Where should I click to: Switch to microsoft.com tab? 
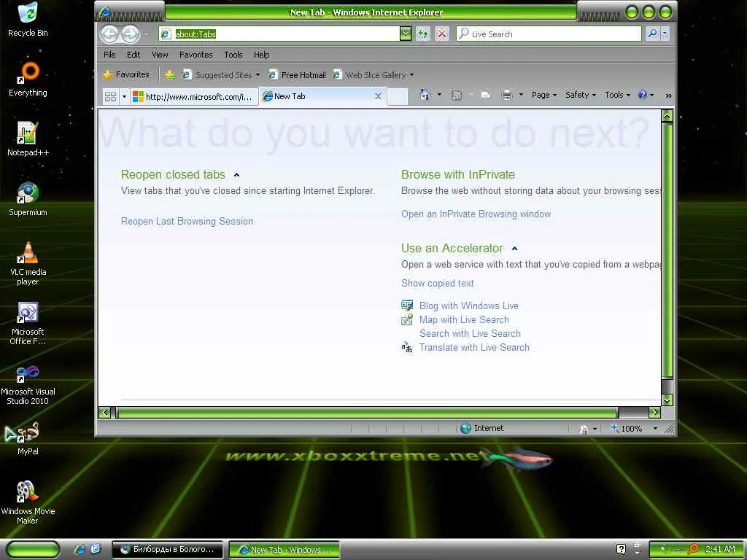pyautogui.click(x=194, y=97)
